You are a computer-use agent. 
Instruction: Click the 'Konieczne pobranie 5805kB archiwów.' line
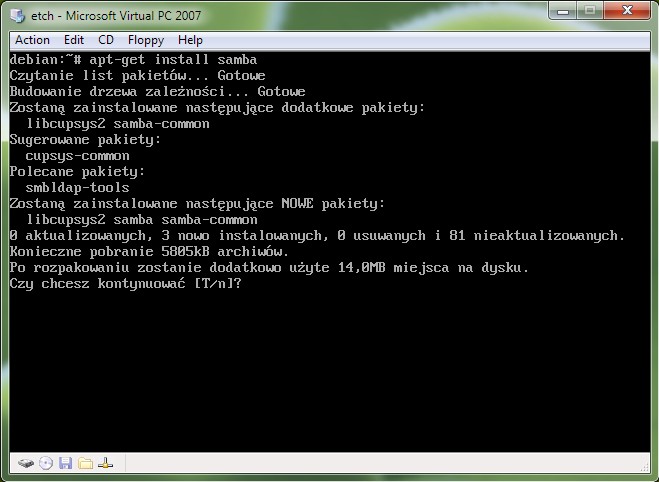pyautogui.click(x=149, y=252)
